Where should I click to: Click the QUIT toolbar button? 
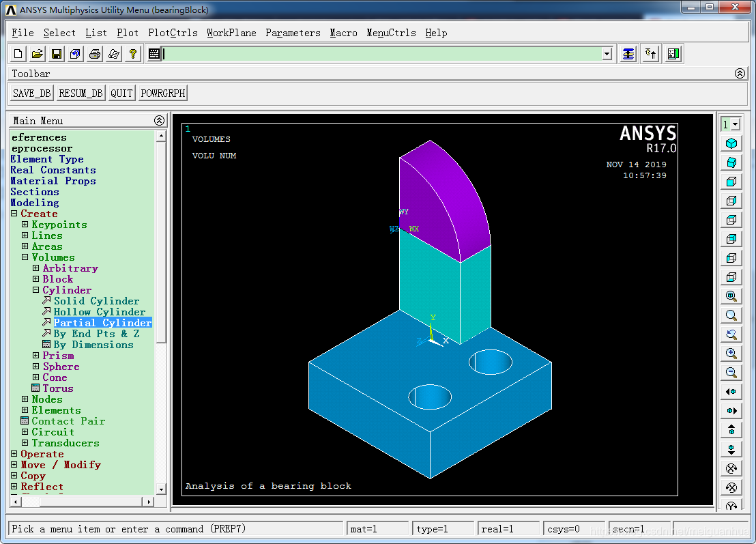(x=121, y=93)
